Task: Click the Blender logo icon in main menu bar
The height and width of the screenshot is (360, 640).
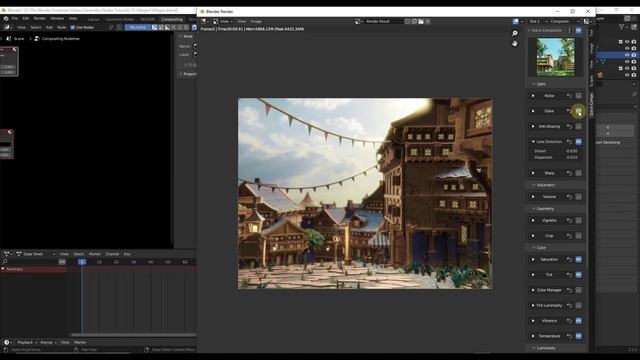Action: click(x=6, y=18)
